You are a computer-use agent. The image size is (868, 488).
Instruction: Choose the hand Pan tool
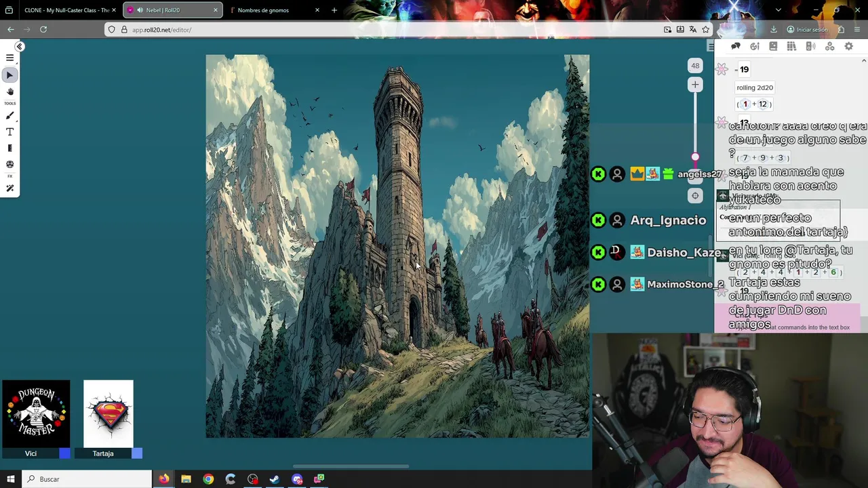[x=9, y=91]
